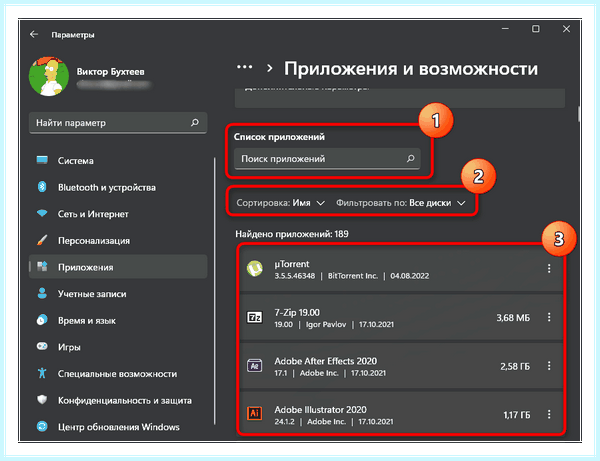Click the 1,17 ГБ size value
This screenshot has width=600, height=461.
point(517,415)
